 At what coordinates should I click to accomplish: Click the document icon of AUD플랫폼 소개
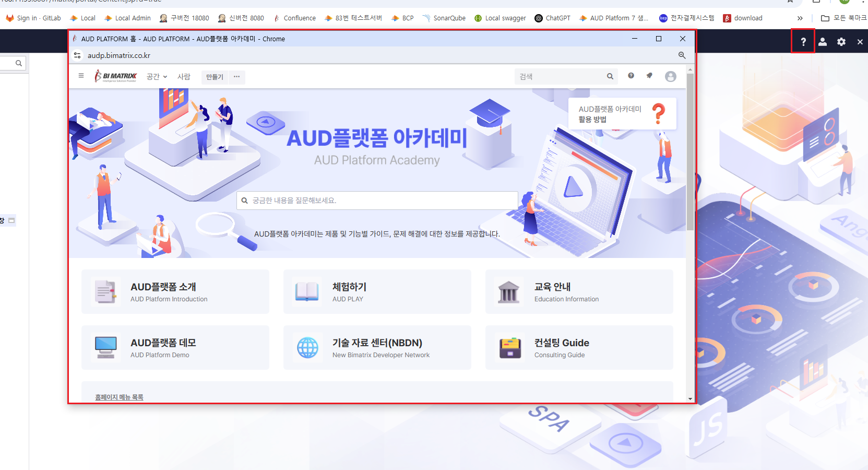click(106, 292)
